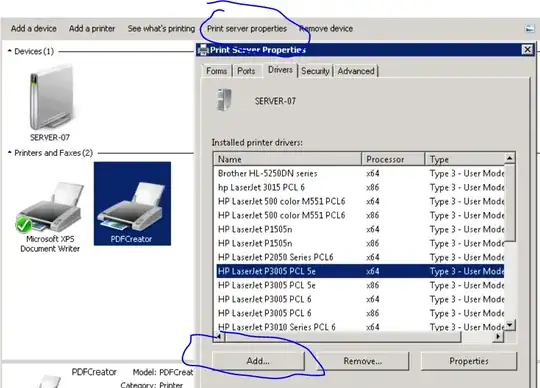540x388 pixels.
Task: Click Add a printer in toolbar
Action: tap(92, 29)
